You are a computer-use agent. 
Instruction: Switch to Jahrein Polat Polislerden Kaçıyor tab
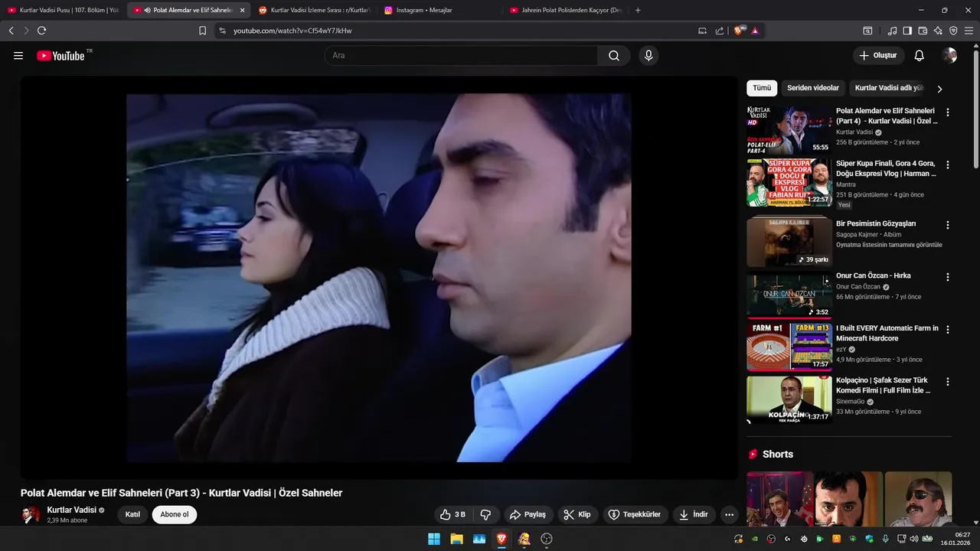565,10
